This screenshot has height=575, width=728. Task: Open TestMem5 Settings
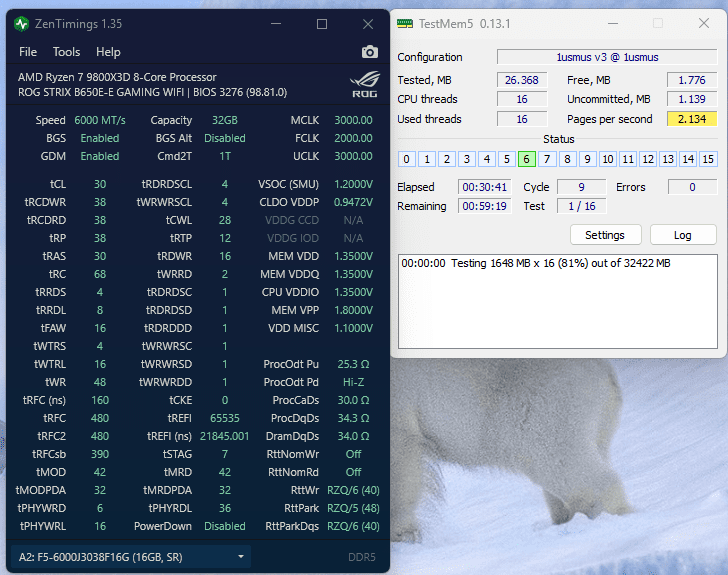(x=605, y=235)
